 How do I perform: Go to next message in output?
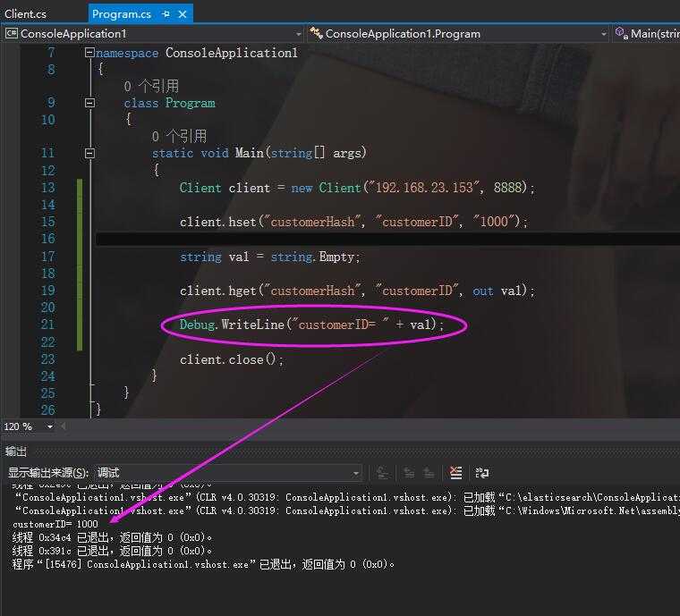coord(429,473)
